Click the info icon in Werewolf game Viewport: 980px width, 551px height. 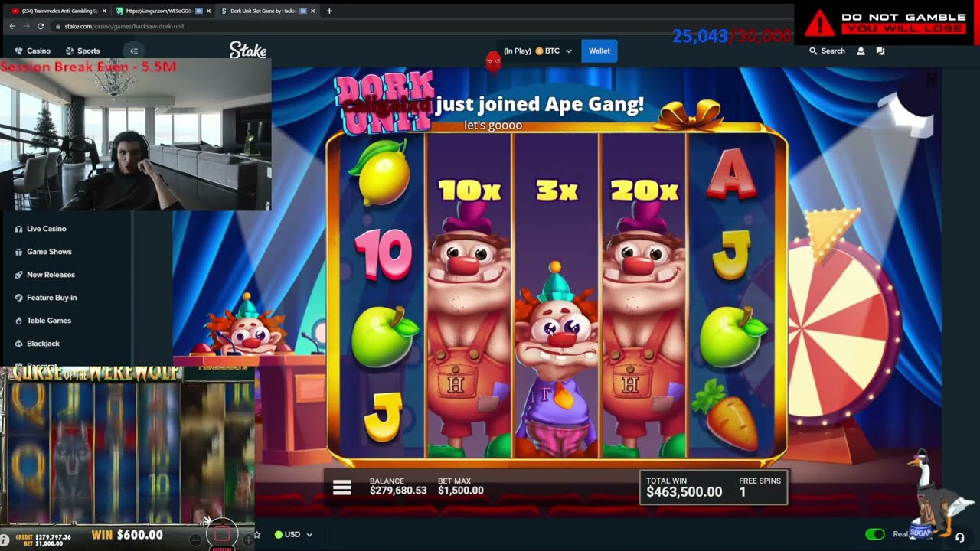tap(5, 540)
